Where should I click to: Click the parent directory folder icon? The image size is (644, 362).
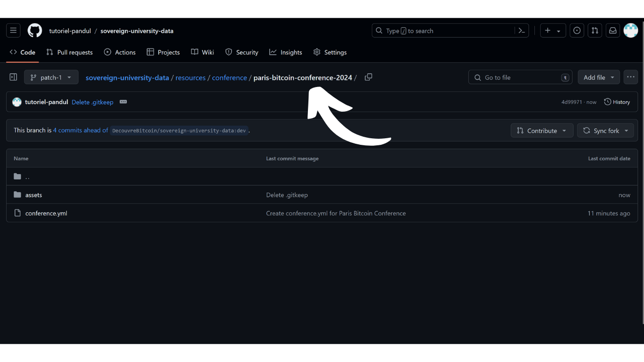18,176
